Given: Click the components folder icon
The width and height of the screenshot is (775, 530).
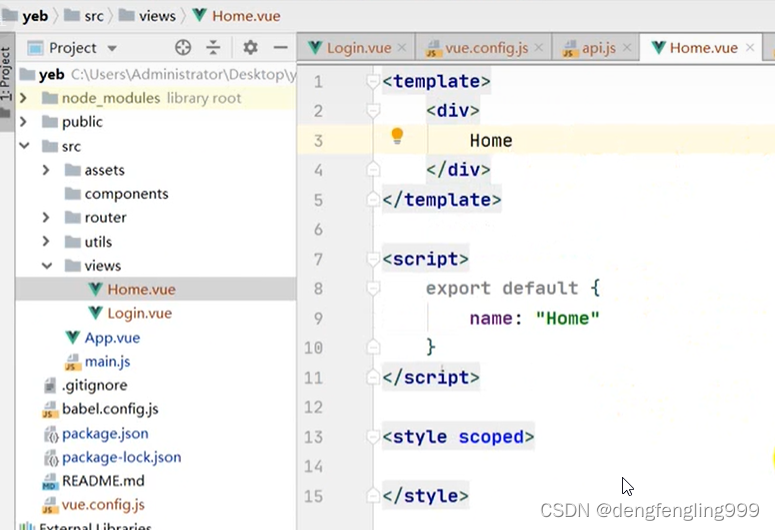Looking at the screenshot, I should pyautogui.click(x=73, y=193).
